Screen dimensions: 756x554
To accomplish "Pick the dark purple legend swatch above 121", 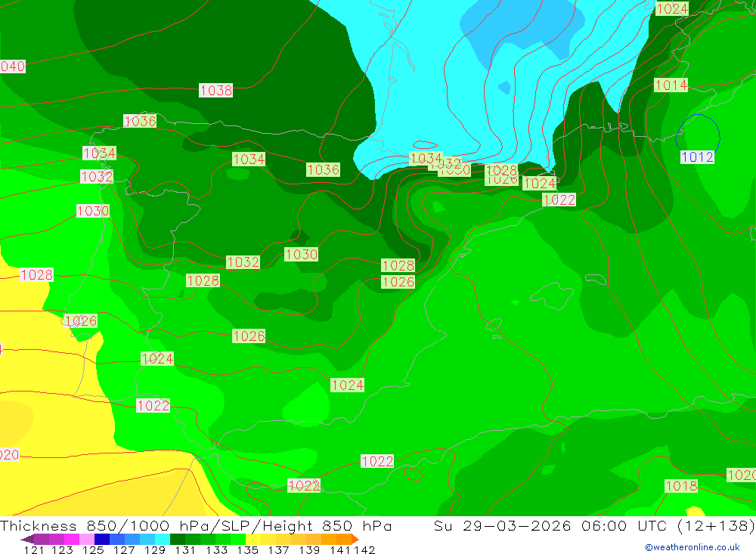I will pyautogui.click(x=41, y=539).
